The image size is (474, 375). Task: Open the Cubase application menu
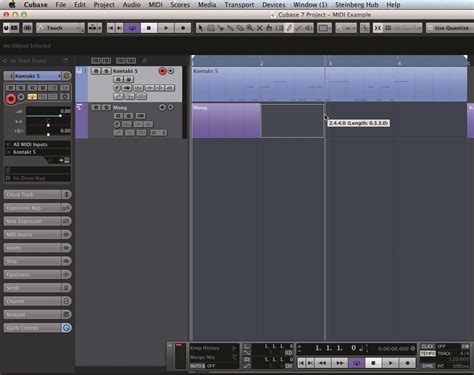35,5
